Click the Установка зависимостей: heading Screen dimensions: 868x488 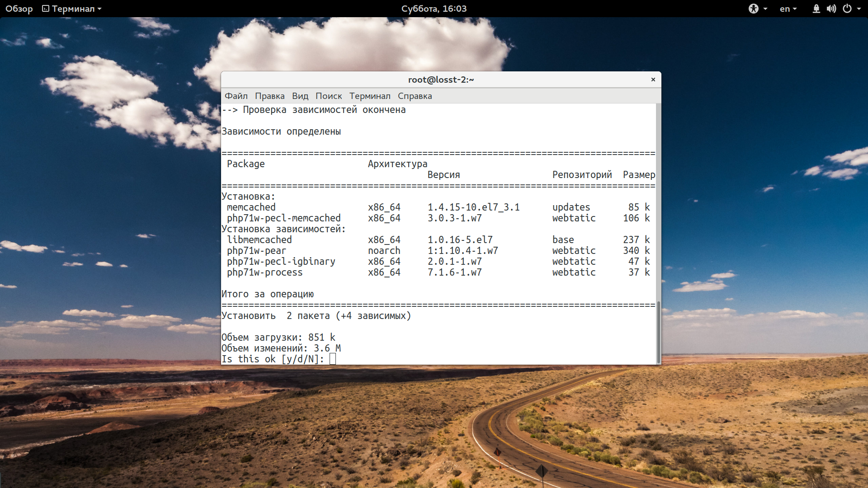283,229
